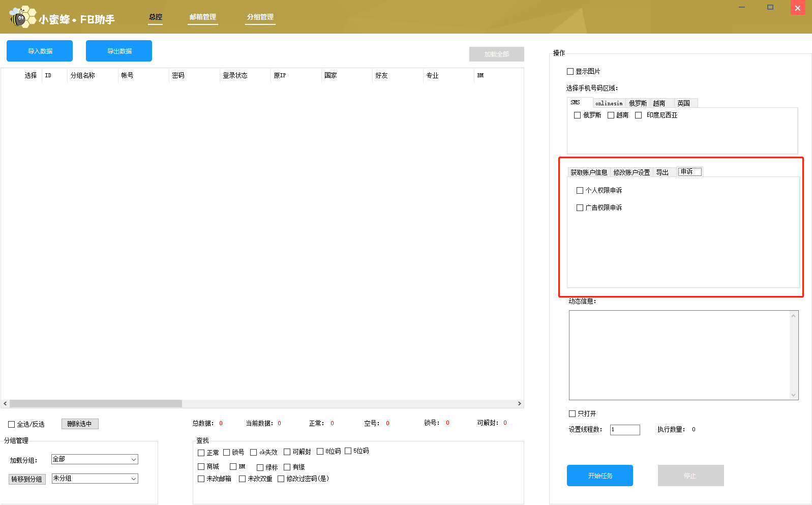Screen dimensions: 812x505
Task: Click the 加载全部 button
Action: tap(497, 54)
